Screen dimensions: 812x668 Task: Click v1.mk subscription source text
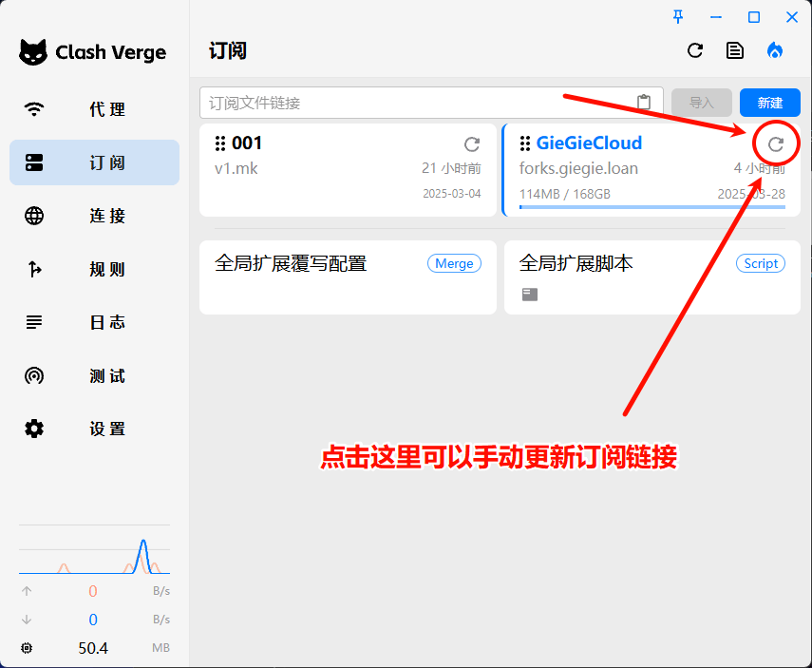236,168
